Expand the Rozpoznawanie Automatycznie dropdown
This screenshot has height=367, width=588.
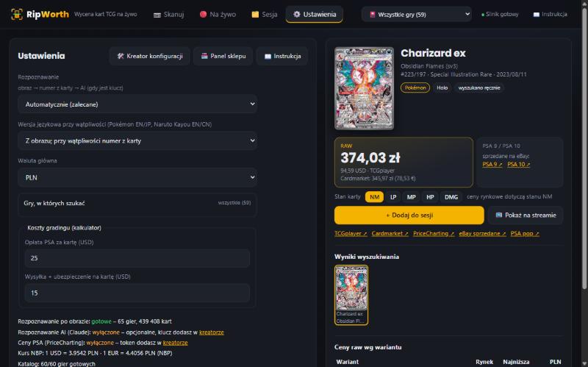(137, 104)
